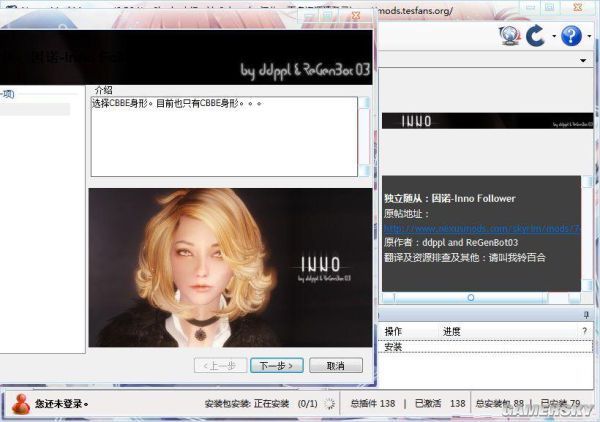The width and height of the screenshot is (600, 422).
Task: Click the up arrow of the 介绍 text scrollbar
Action: (x=364, y=102)
